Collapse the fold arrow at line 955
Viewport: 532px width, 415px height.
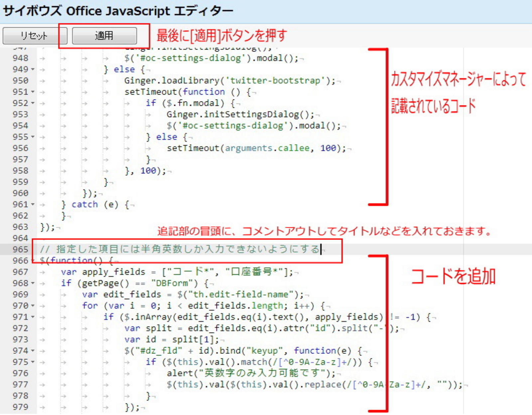[33, 137]
